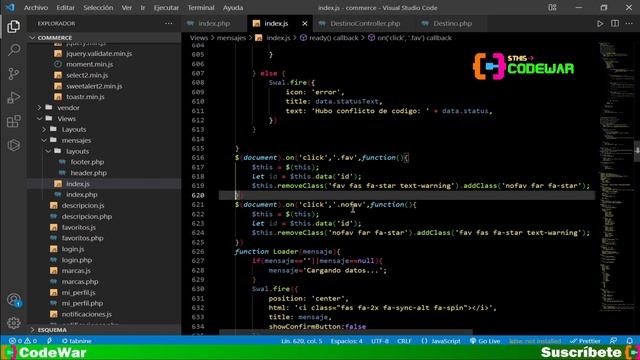Click errors and warnings count in status bar
This screenshot has height=360, width=640.
(23, 341)
